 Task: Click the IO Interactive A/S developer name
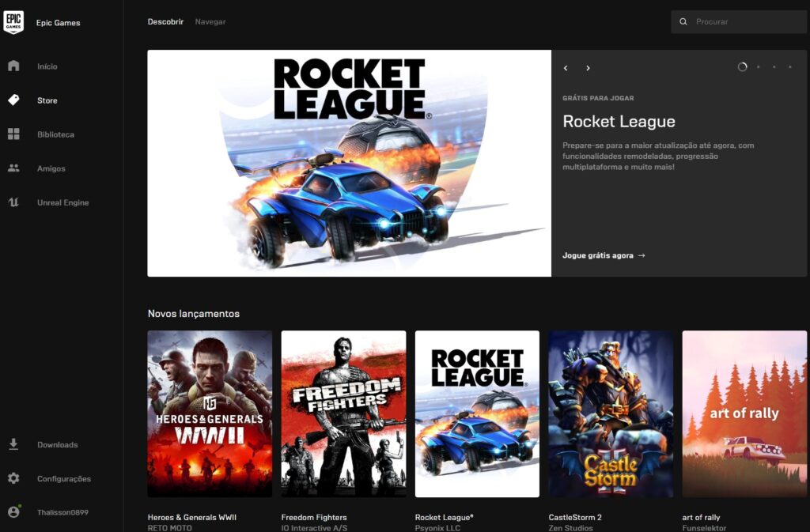point(314,528)
